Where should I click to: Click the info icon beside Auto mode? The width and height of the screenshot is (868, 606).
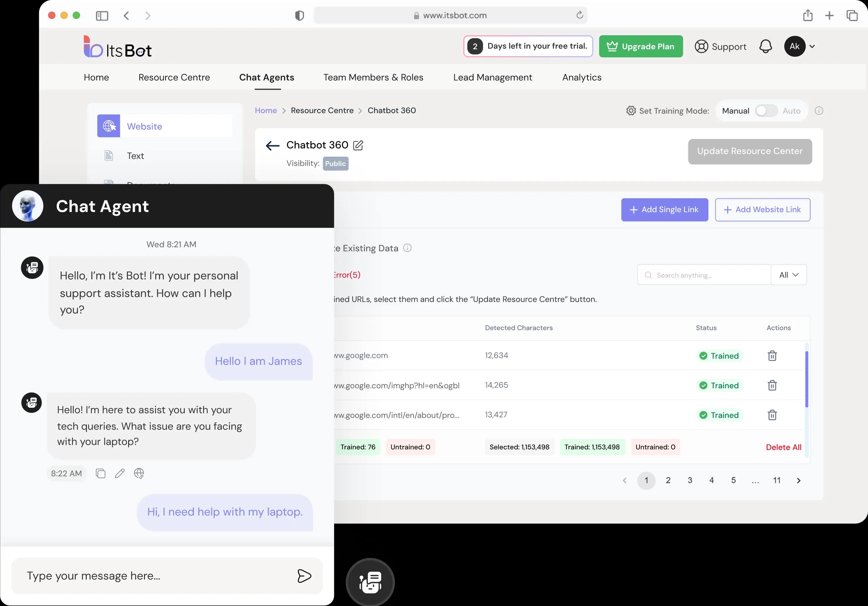click(819, 111)
